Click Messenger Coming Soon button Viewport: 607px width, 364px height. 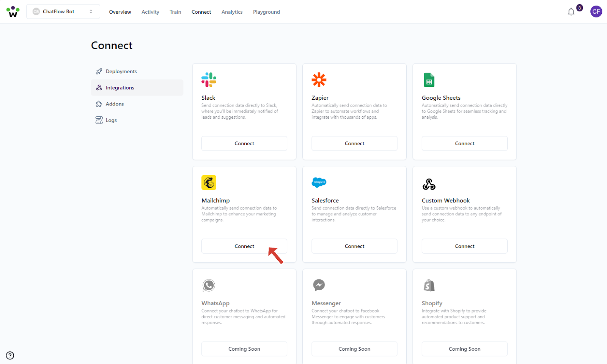coord(354,349)
